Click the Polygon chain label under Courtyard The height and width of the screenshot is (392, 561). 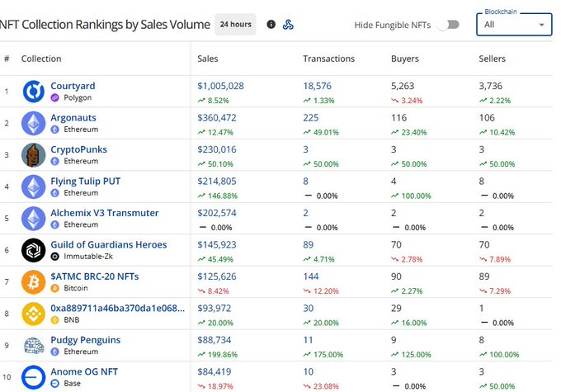pos(78,97)
